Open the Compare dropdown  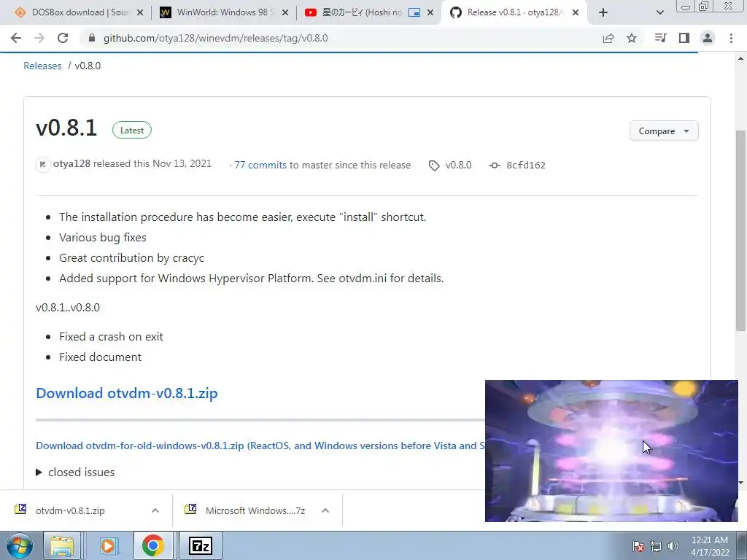click(x=664, y=131)
